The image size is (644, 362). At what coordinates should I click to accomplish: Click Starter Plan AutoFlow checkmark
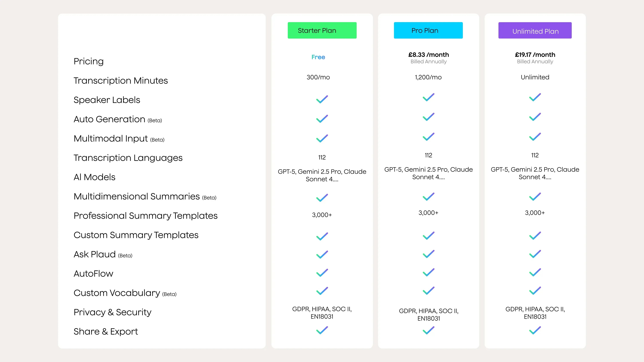point(322,273)
